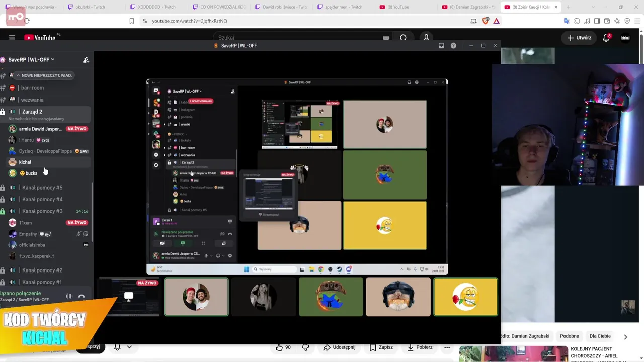Image resolution: width=644 pixels, height=362 pixels.
Task: Open the Google Translate extension icon
Action: (x=567, y=21)
